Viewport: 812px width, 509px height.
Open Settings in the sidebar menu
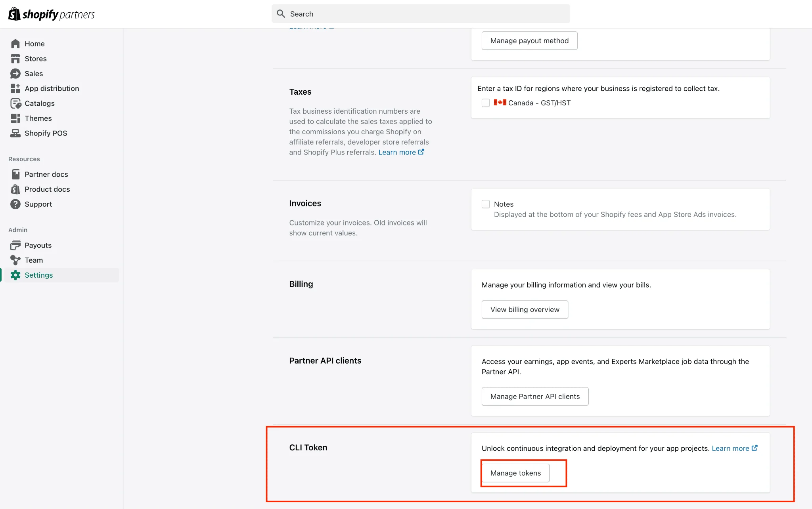click(x=38, y=275)
